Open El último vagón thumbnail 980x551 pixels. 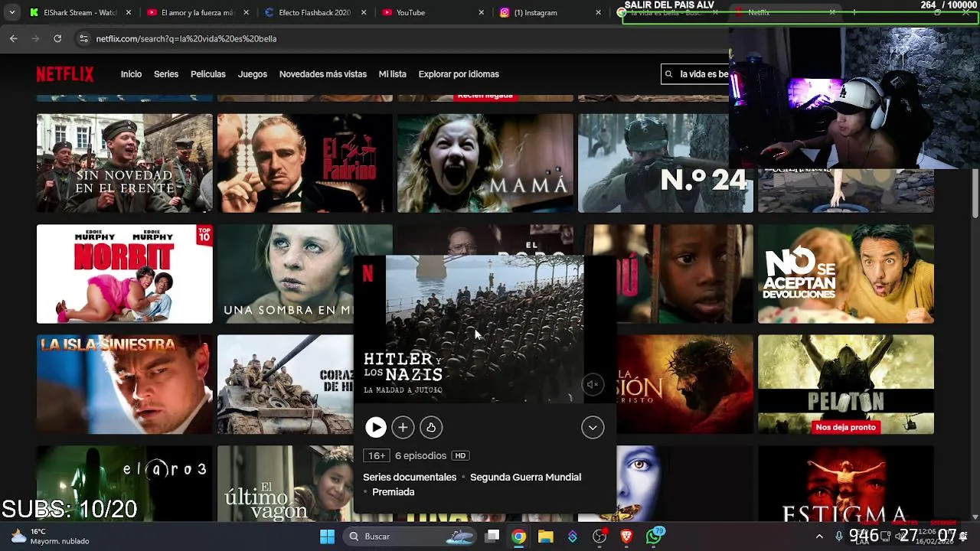[285, 484]
